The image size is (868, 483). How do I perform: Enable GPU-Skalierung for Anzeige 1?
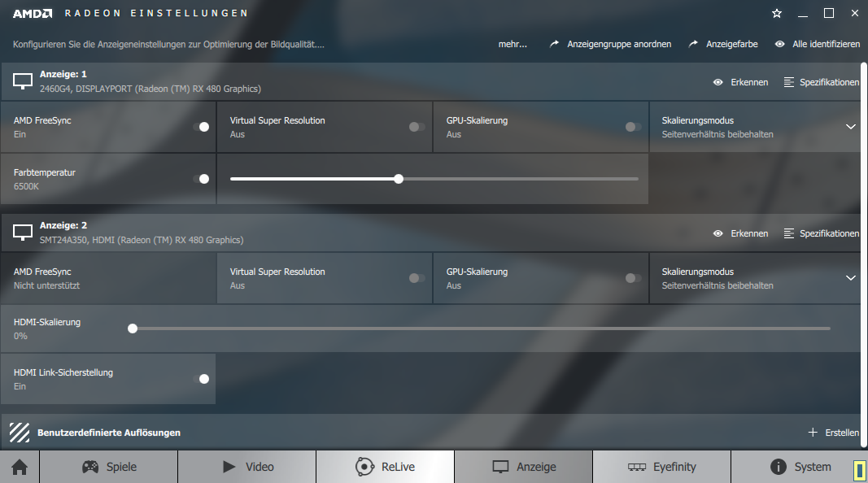coord(633,127)
